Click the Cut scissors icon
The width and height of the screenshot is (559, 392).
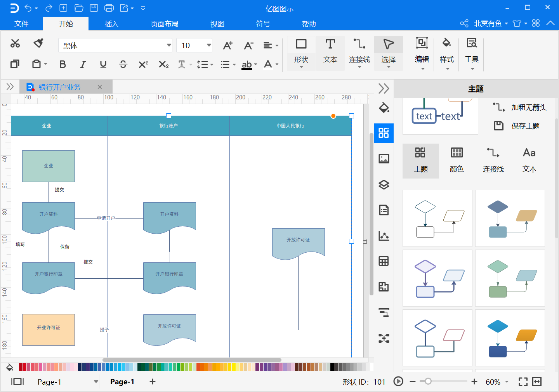click(x=15, y=43)
